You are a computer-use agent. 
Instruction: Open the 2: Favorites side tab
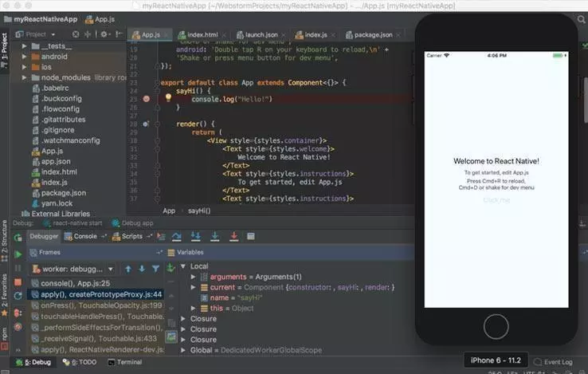(x=4, y=295)
